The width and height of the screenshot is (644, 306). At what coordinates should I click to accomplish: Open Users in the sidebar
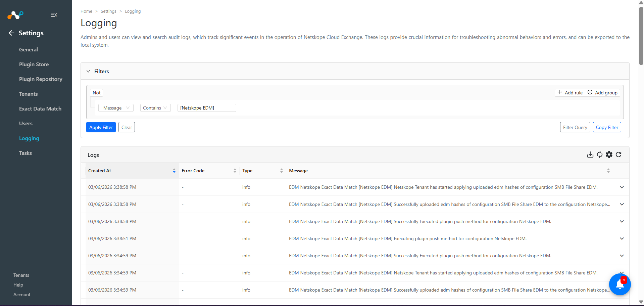[x=26, y=123]
